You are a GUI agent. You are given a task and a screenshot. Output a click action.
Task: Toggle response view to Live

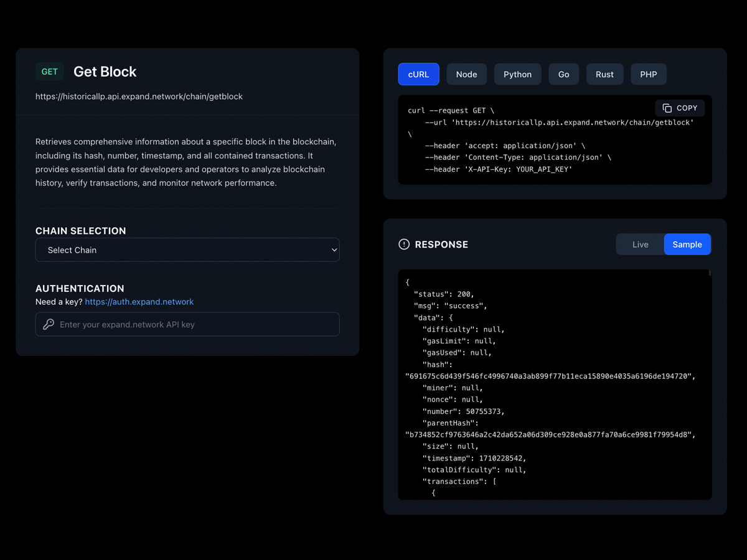641,245
